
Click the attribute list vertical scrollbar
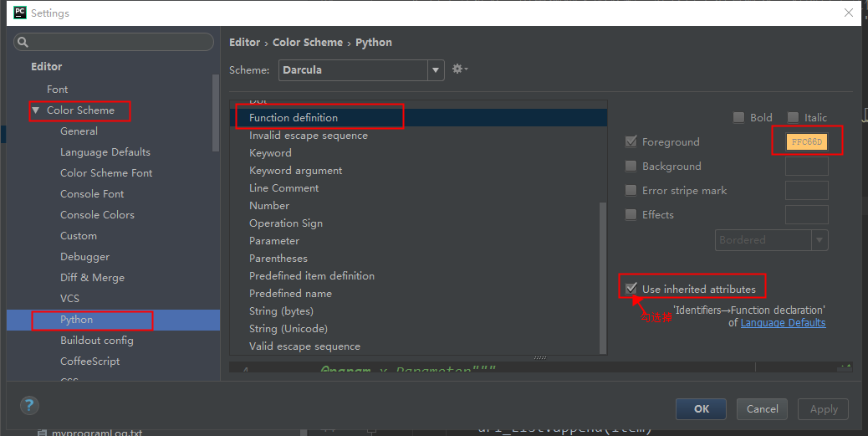pos(603,277)
